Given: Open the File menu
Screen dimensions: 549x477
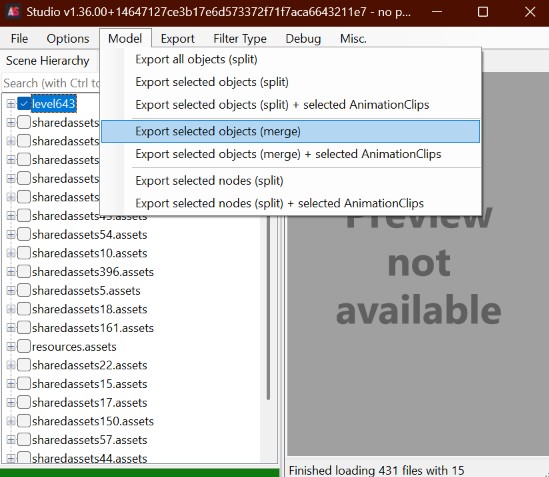Looking at the screenshot, I should pos(19,39).
